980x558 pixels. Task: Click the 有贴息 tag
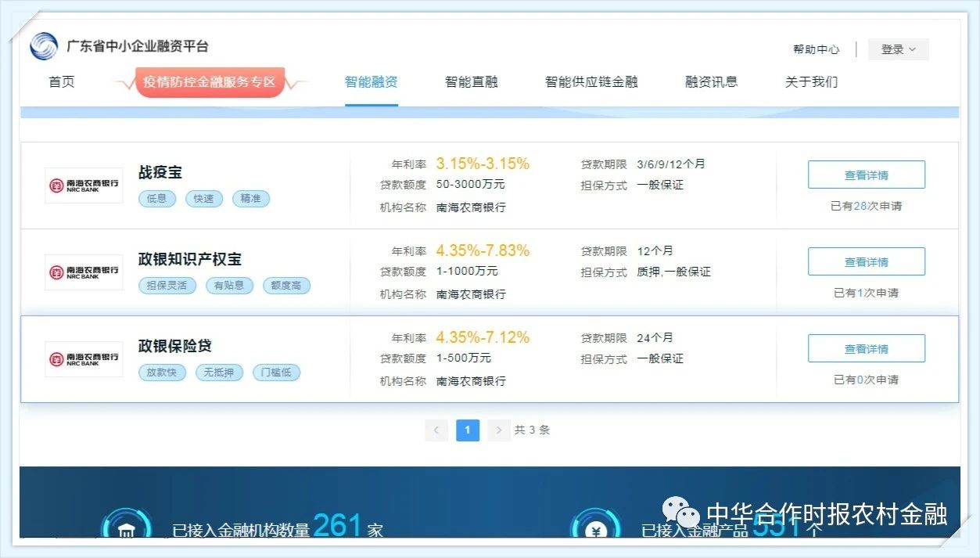pos(230,286)
